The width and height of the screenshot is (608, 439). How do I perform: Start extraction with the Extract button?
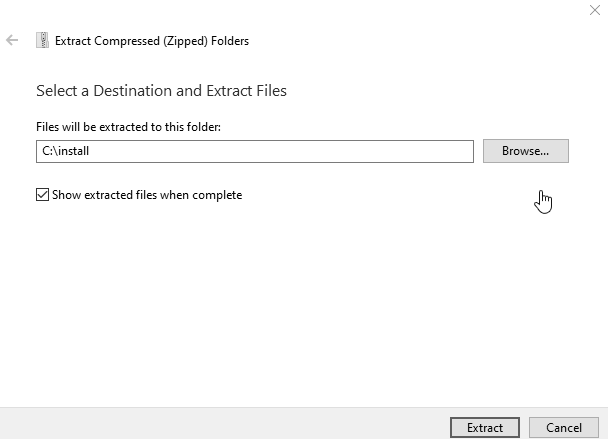pos(485,427)
